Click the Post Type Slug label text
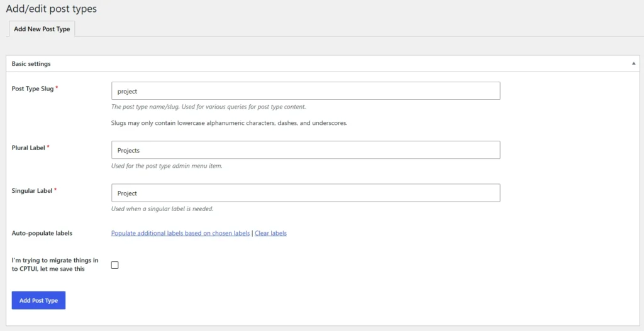The width and height of the screenshot is (644, 331). (33, 89)
